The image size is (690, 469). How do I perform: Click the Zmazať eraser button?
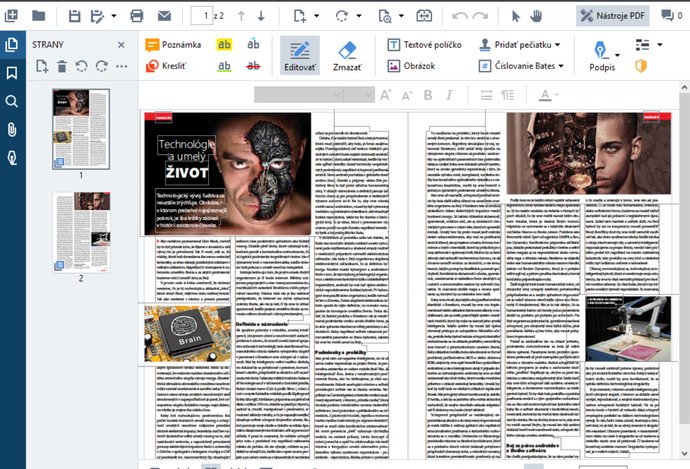coord(347,56)
